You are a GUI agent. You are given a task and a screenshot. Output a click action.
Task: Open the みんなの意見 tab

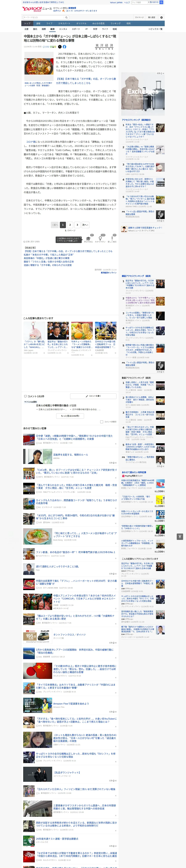[98, 24]
